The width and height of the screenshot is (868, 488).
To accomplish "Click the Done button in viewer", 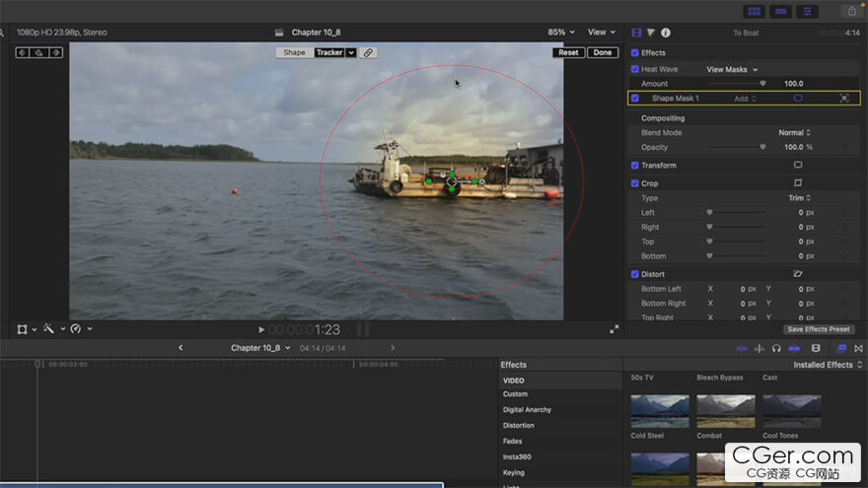I will [x=603, y=52].
